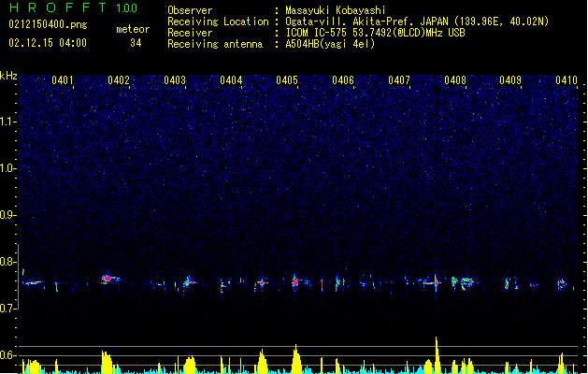The width and height of the screenshot is (588, 374).
Task: Click the A504HB(yagi 4el) antenna text
Action: (330, 44)
